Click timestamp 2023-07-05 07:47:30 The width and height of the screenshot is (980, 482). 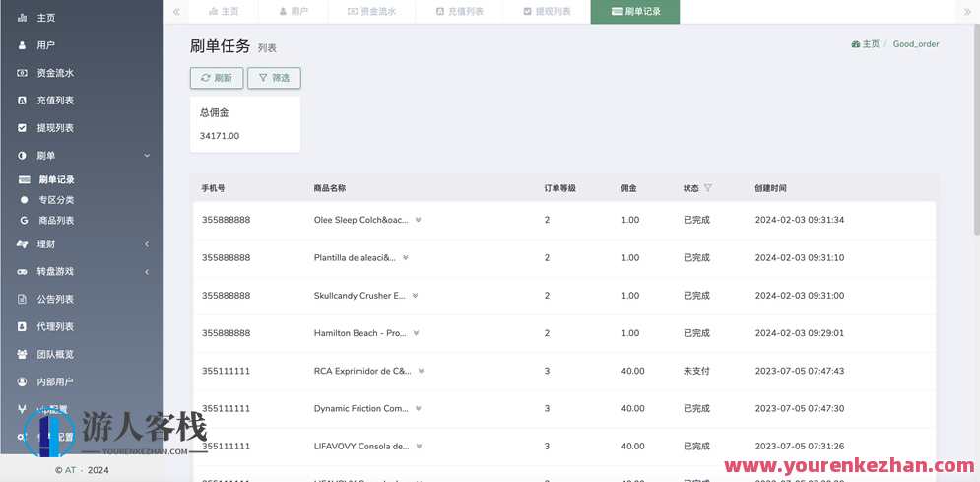click(800, 408)
